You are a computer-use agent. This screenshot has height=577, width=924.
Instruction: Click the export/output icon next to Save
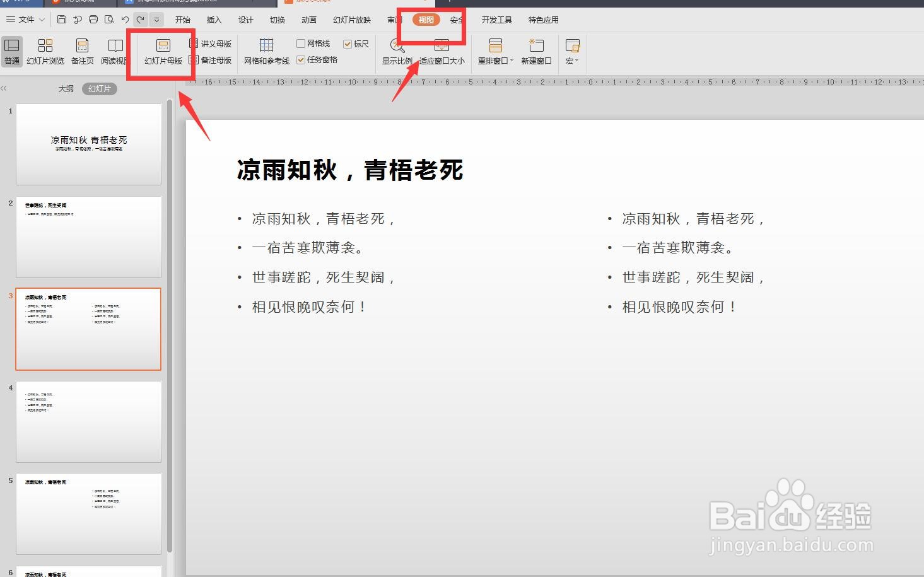[78, 20]
